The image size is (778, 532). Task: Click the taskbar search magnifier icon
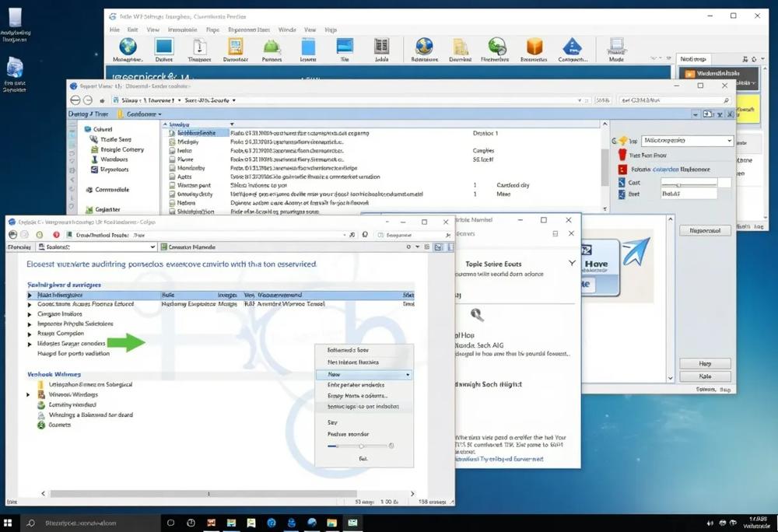click(x=31, y=523)
